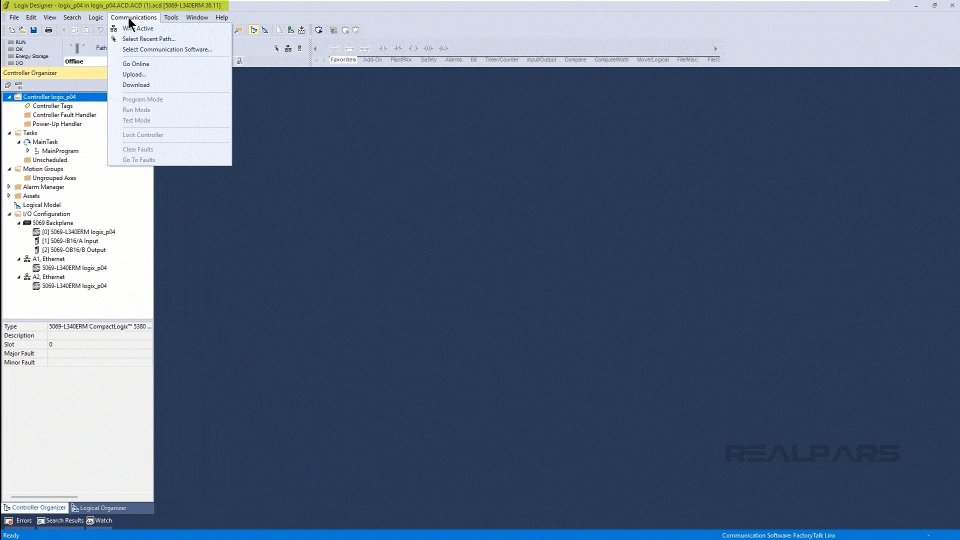This screenshot has width=960, height=540.
Task: Click the Offline controller status box
Action: coord(85,62)
